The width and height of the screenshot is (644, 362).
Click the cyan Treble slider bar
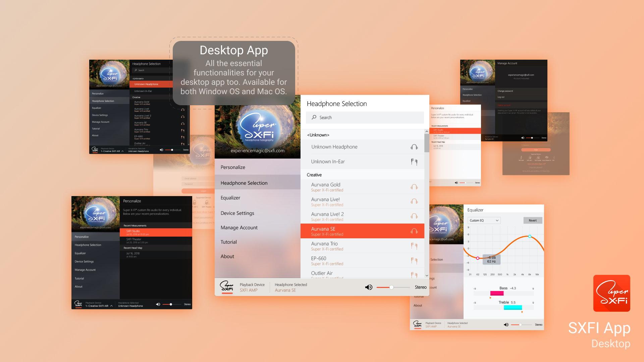(x=513, y=307)
